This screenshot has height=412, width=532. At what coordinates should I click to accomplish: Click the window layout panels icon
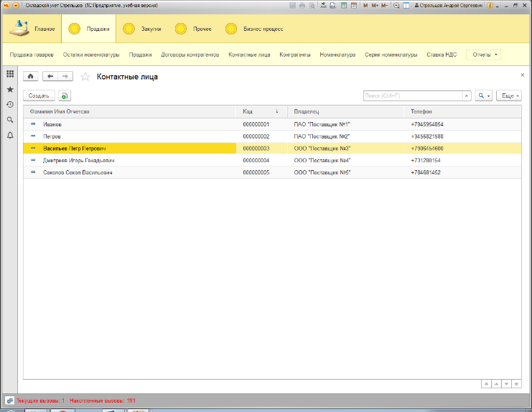tap(406, 6)
